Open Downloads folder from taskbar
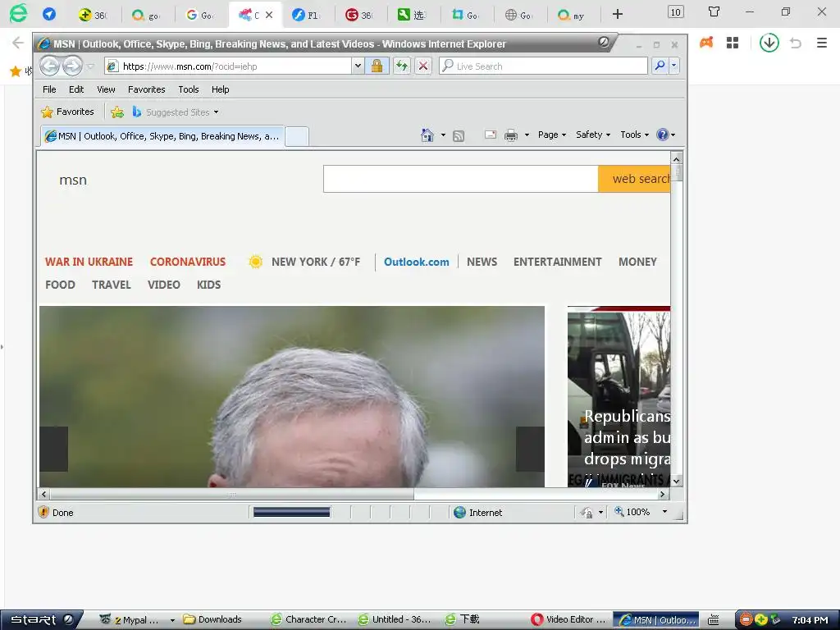 tap(212, 620)
